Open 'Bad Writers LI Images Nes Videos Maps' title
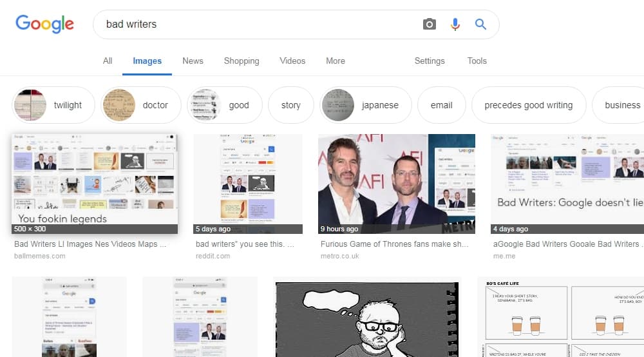Screen dimensions: 644x357 [90, 244]
